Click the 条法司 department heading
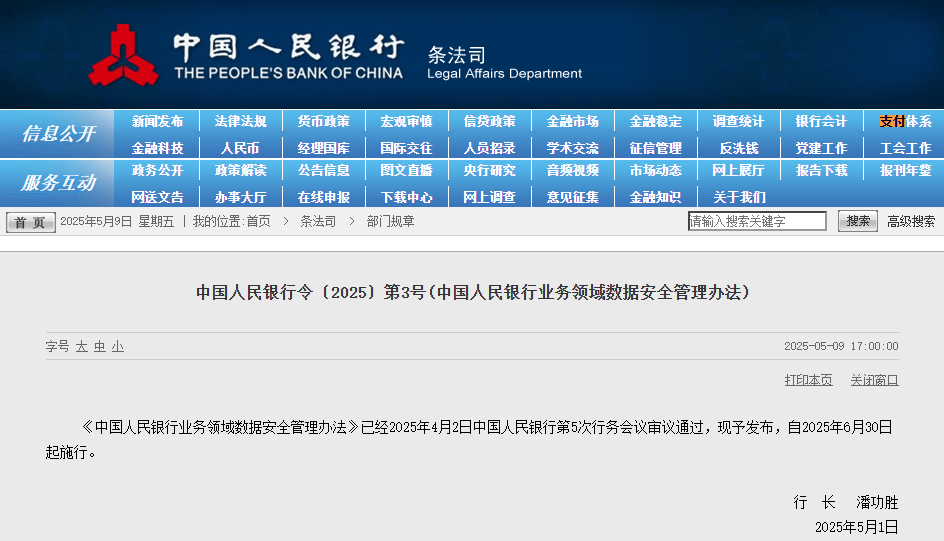The height and width of the screenshot is (541, 944). click(456, 55)
